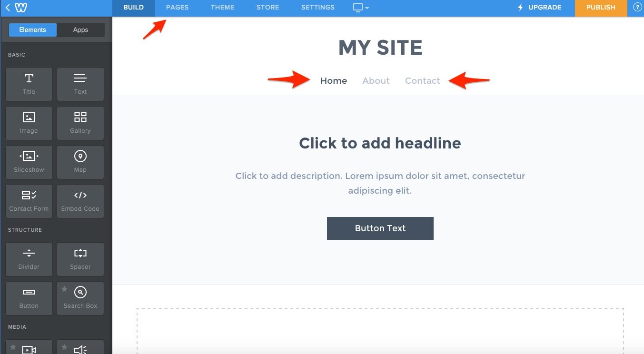This screenshot has width=644, height=354.
Task: Go back using the Weebly logo arrow
Action: (15, 8)
